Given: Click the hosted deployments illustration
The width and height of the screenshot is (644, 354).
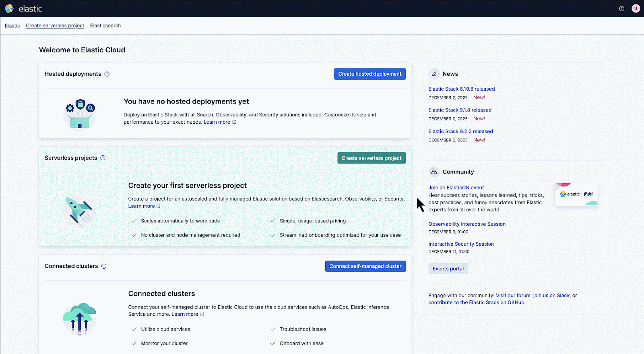Looking at the screenshot, I should [80, 114].
